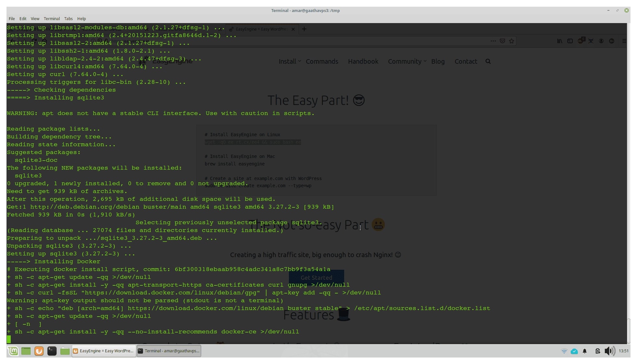Viewport: 637px width, 364px height.
Task: Bookmark the page with the star icon
Action: (512, 41)
